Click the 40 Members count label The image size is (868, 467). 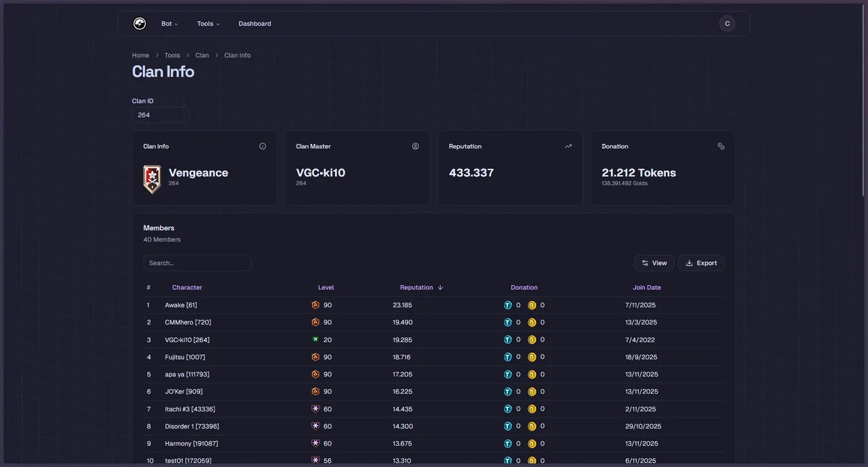(x=162, y=240)
